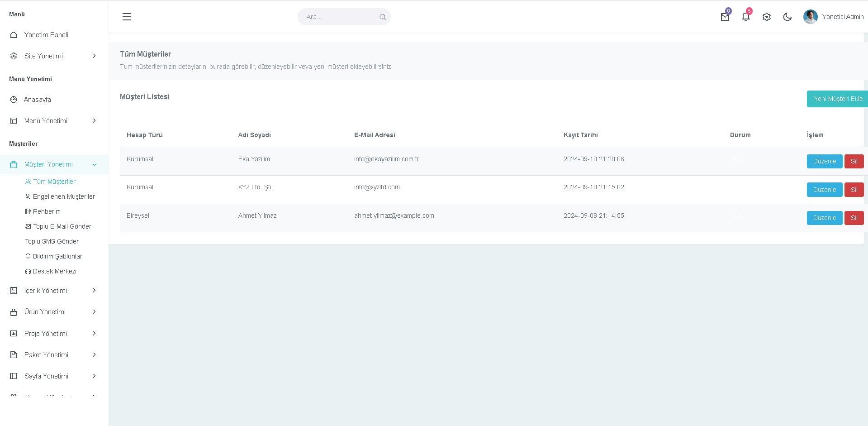Screen dimensions: 868x426
Task: Click Sil for XYZ Ltd. Şti.
Action: click(x=854, y=190)
